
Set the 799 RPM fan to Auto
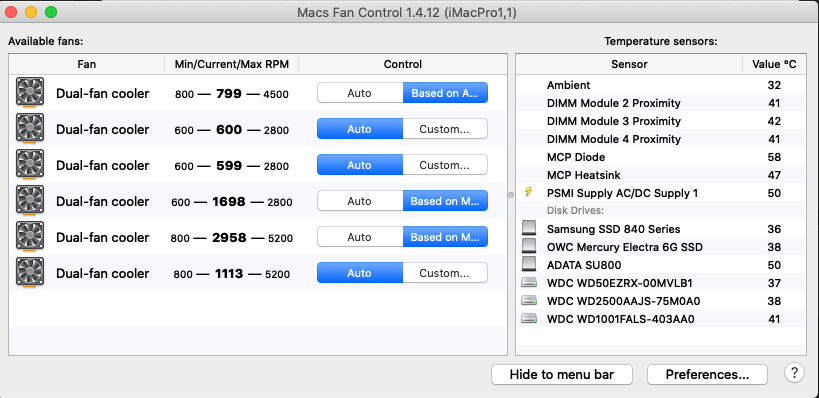pyautogui.click(x=360, y=93)
